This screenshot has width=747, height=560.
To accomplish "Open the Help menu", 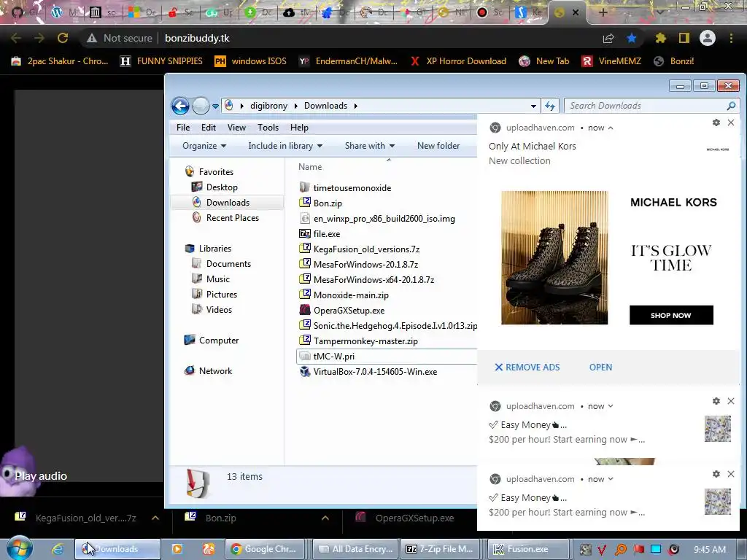I will tap(299, 127).
